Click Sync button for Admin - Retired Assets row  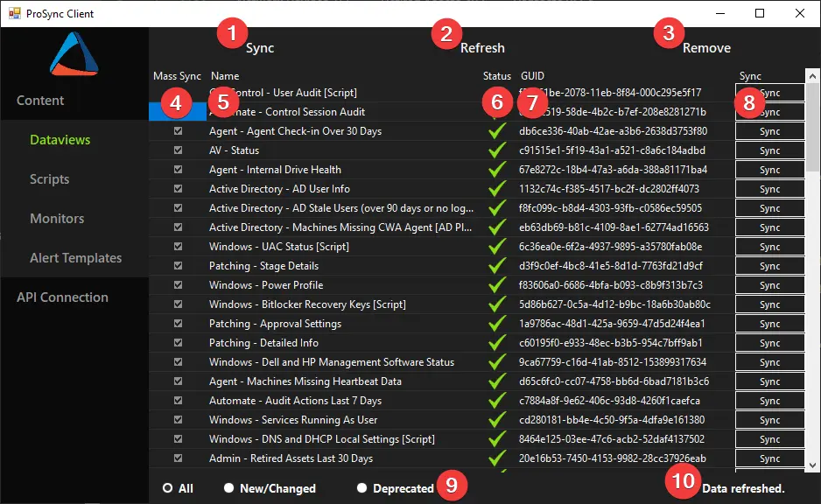pos(769,458)
